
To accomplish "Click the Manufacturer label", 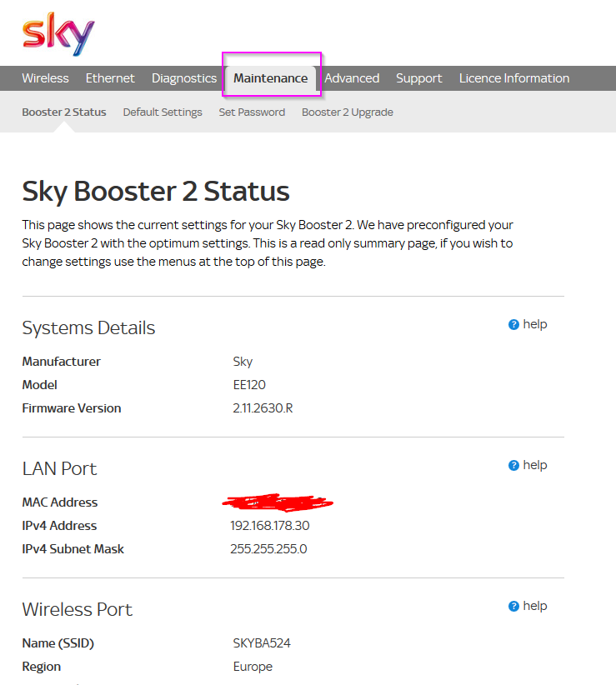I will [x=61, y=362].
